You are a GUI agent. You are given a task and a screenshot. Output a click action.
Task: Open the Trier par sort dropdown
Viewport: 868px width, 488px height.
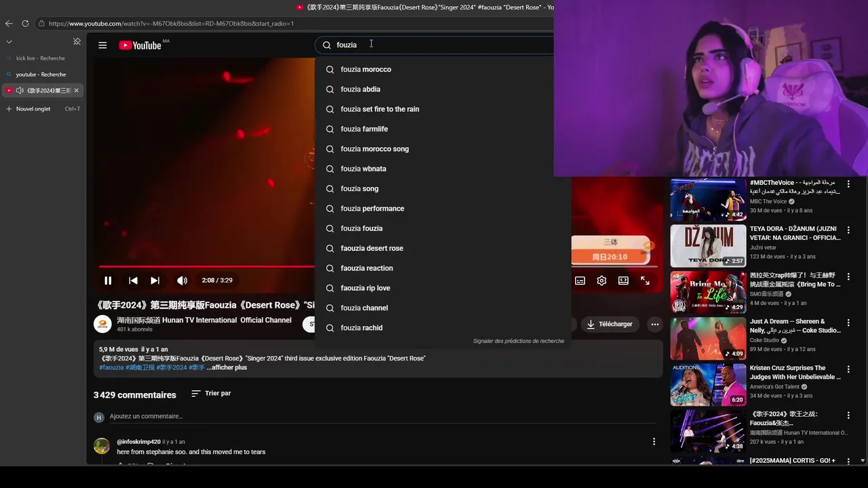[211, 393]
